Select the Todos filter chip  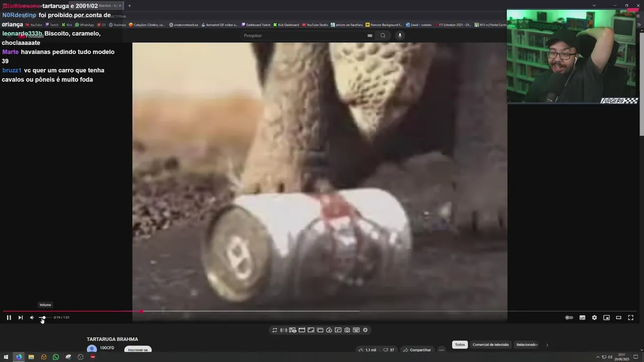(x=460, y=344)
